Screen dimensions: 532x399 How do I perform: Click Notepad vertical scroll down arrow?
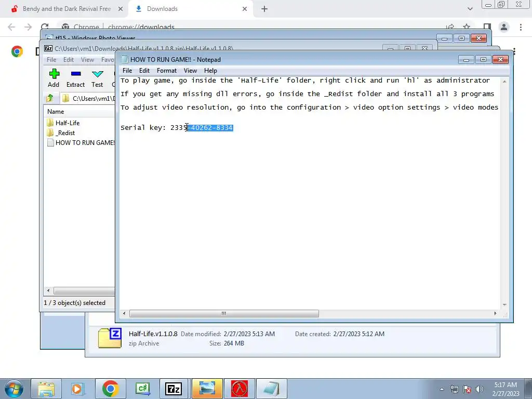[504, 304]
